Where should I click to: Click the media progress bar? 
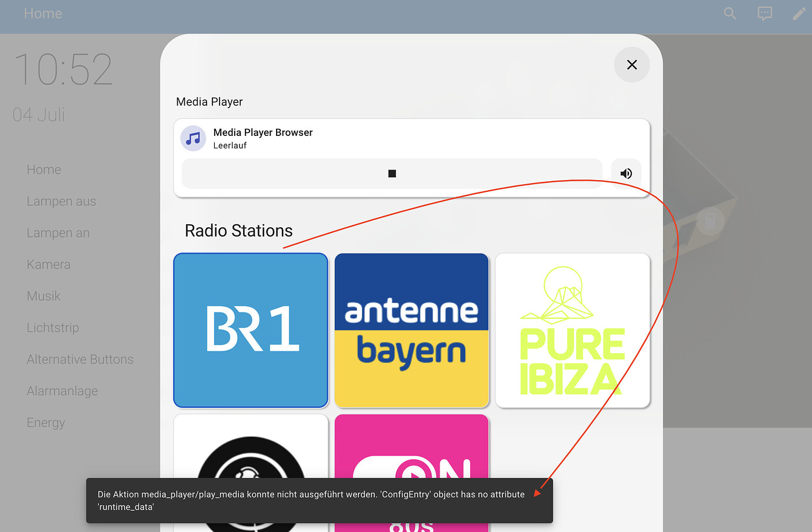pos(391,173)
